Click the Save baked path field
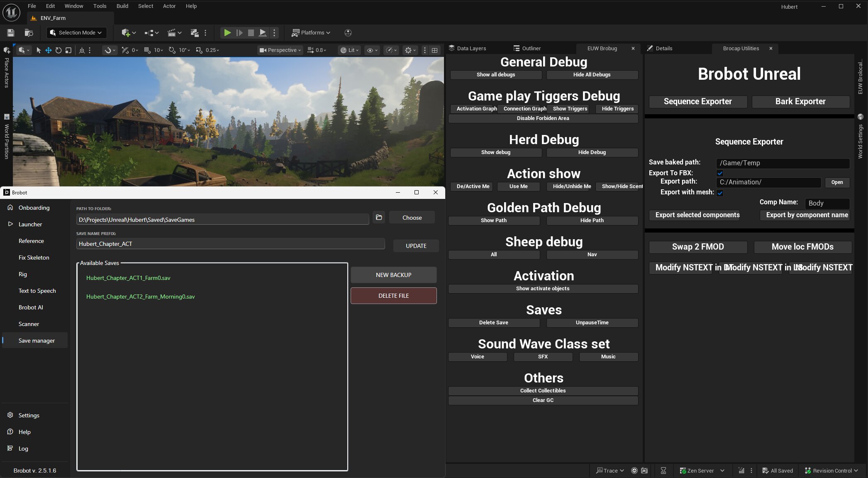 [x=783, y=163]
